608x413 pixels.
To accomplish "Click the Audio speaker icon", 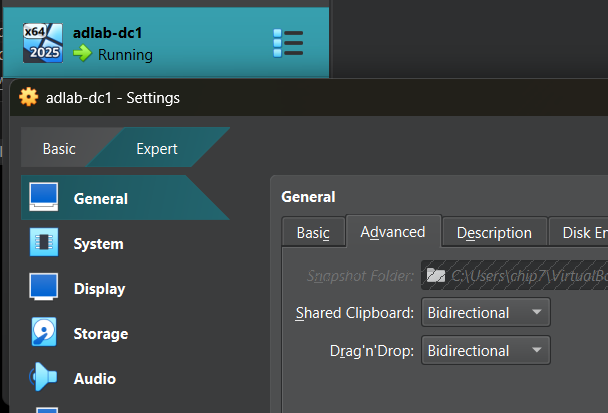I will [43, 377].
